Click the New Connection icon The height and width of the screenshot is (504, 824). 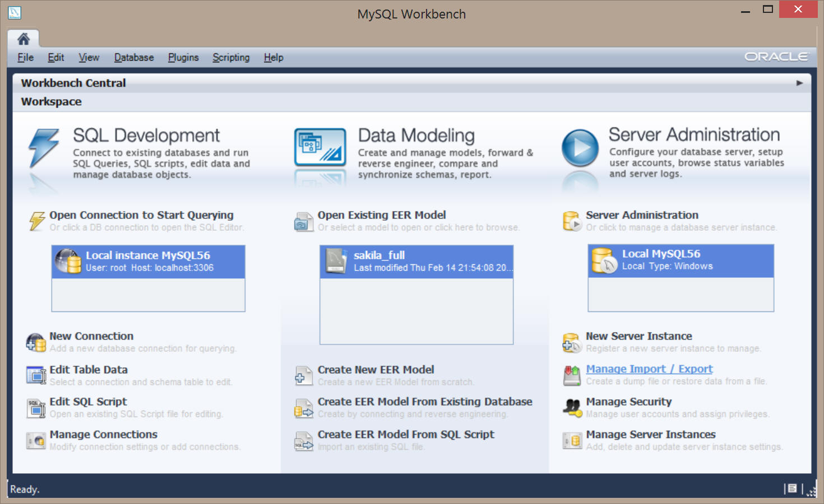36,342
